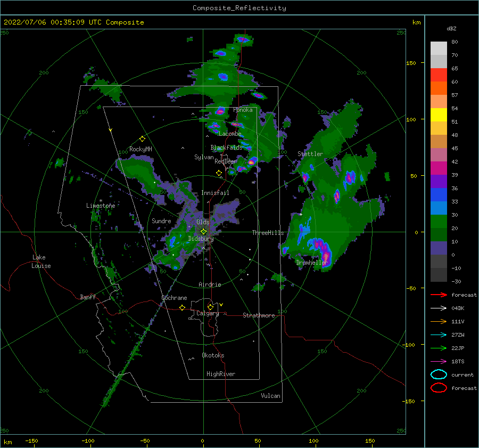Click the dBZ scale heading
The width and height of the screenshot is (479, 448).
pos(451,28)
